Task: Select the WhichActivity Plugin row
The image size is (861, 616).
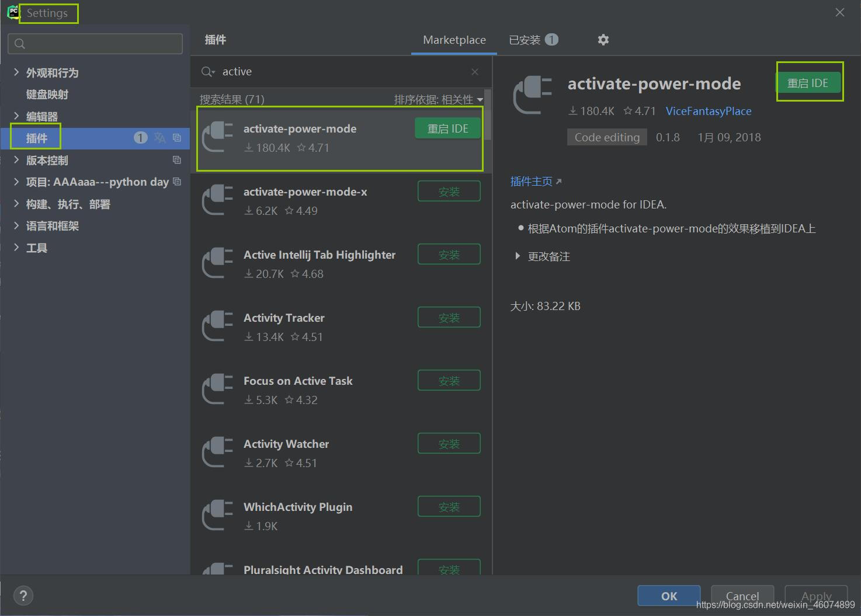Action: pos(341,516)
